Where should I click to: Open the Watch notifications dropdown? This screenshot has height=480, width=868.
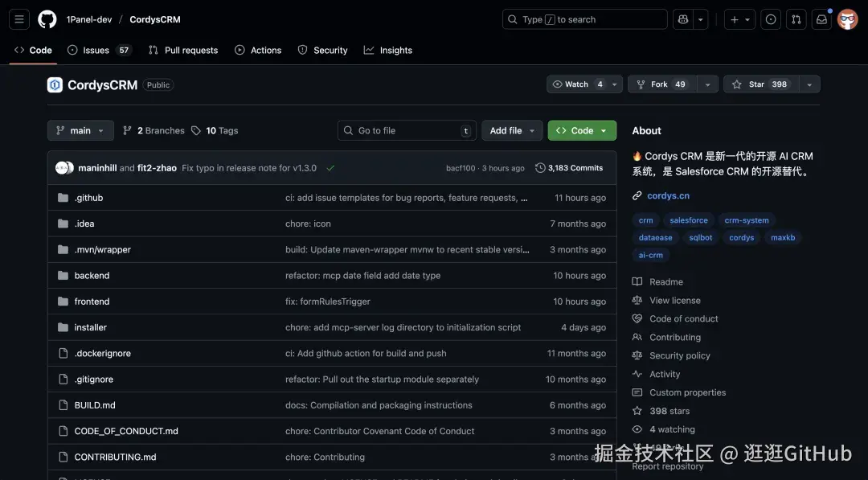(584, 84)
